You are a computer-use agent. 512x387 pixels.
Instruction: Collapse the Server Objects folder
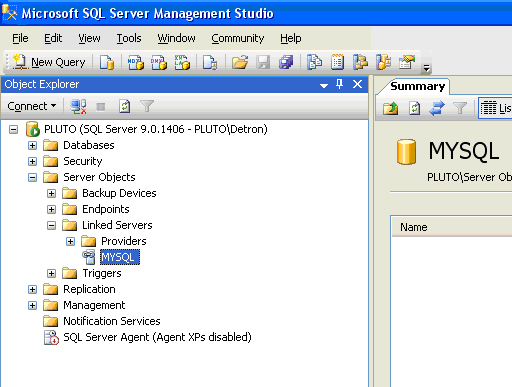tap(32, 177)
